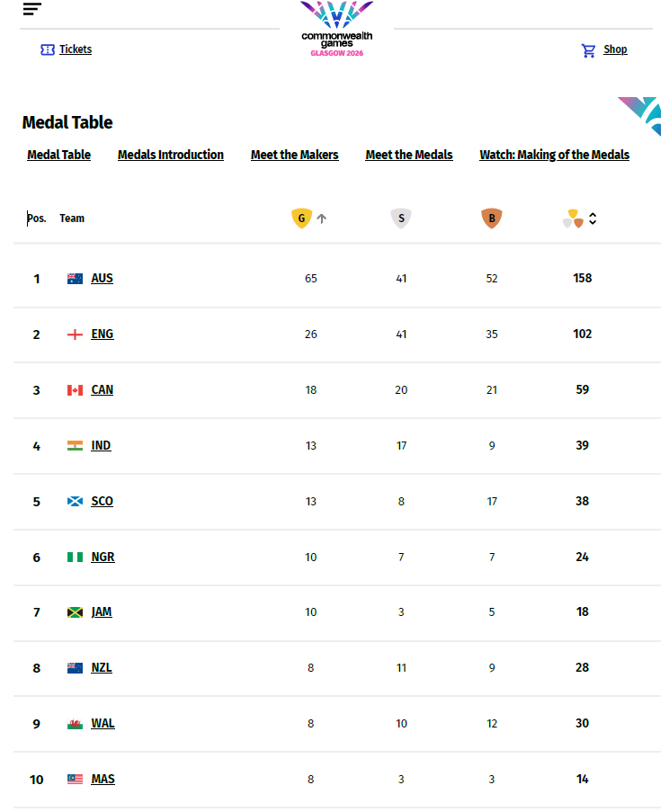669x812 pixels.
Task: Sort by silver medal shield icon
Action: [401, 218]
